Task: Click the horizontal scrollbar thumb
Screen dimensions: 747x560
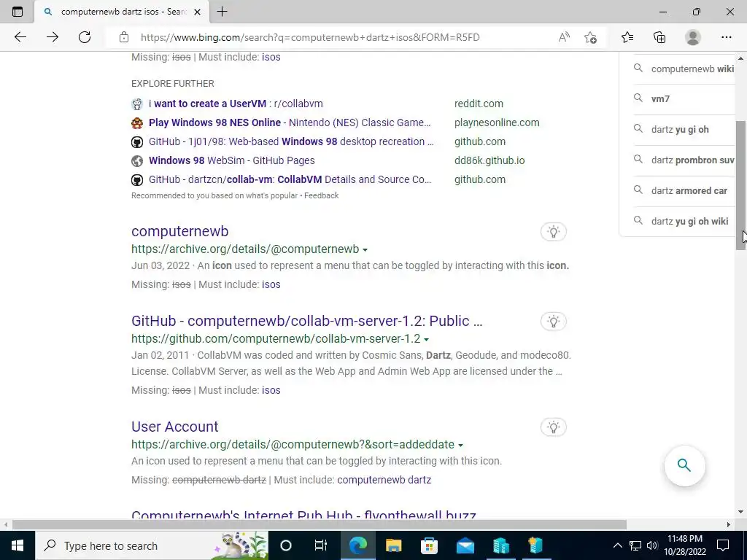Action: [320, 524]
